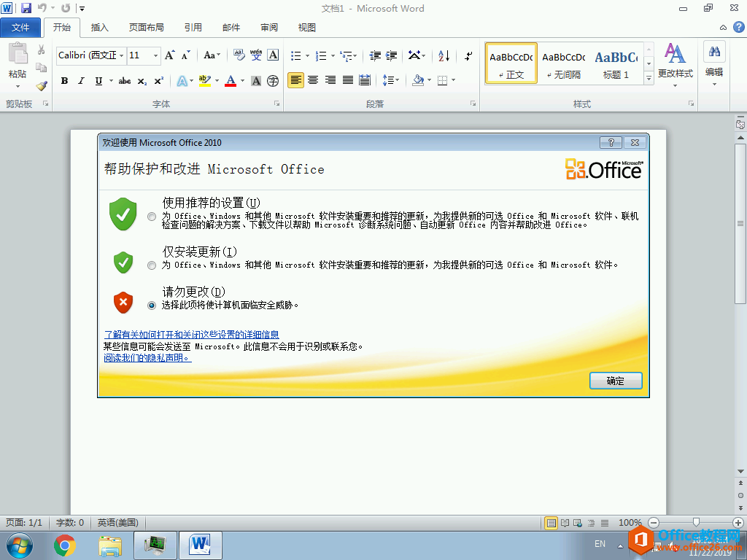Open the numbering list dropdown arrow
This screenshot has width=747, height=560.
333,55
